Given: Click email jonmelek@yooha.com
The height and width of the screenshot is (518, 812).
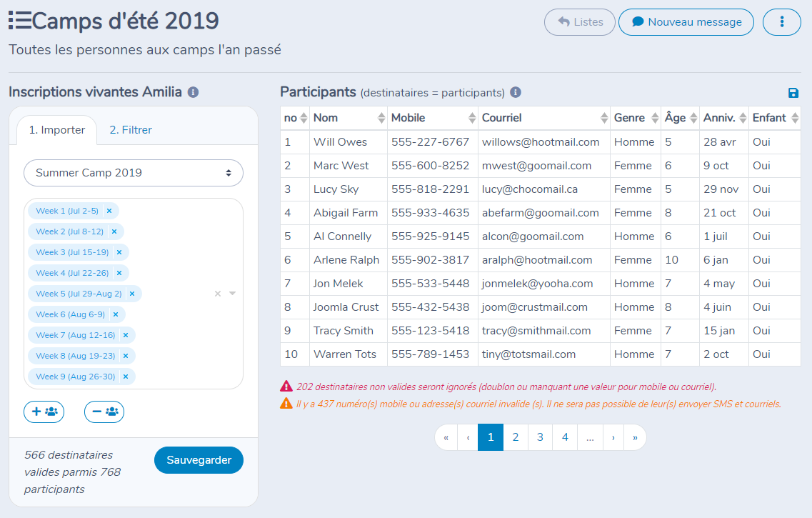Looking at the screenshot, I should (537, 284).
